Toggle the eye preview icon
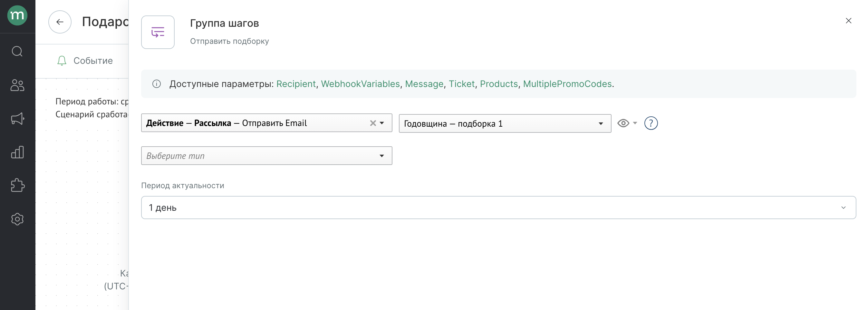Viewport: 868px width, 310px height. pos(623,123)
